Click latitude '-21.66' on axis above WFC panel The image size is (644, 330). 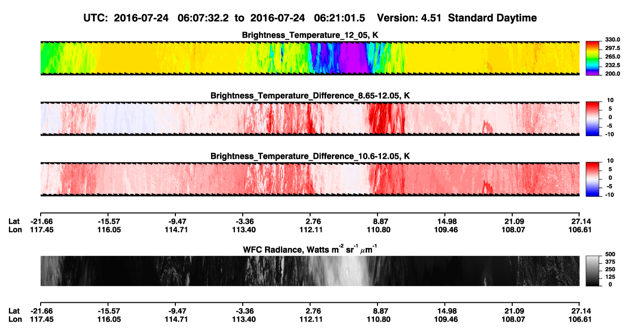coord(41,221)
